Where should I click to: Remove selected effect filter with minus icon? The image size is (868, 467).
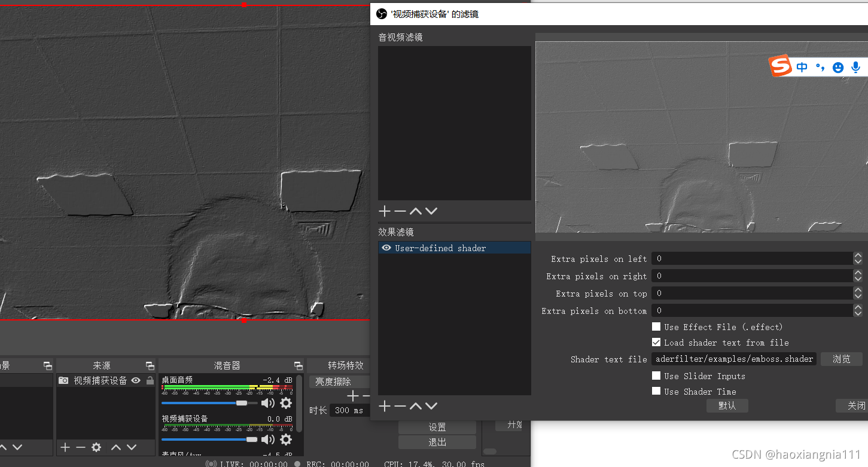pos(400,407)
